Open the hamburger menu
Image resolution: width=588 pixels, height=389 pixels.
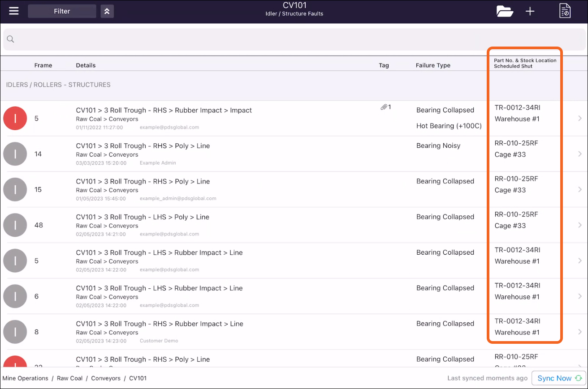point(14,11)
